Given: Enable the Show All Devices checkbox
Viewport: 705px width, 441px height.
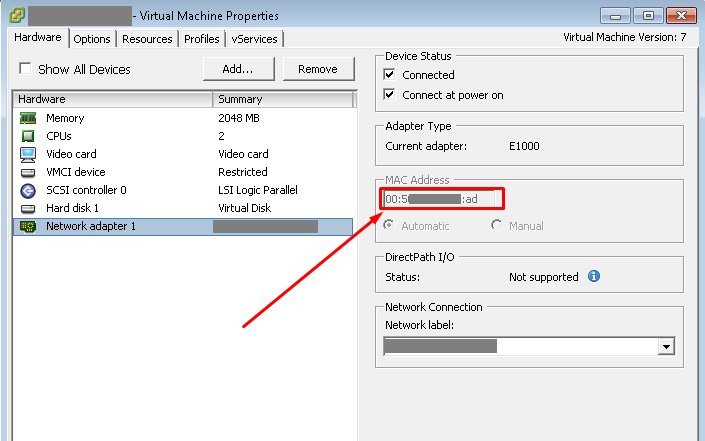Looking at the screenshot, I should click(25, 69).
